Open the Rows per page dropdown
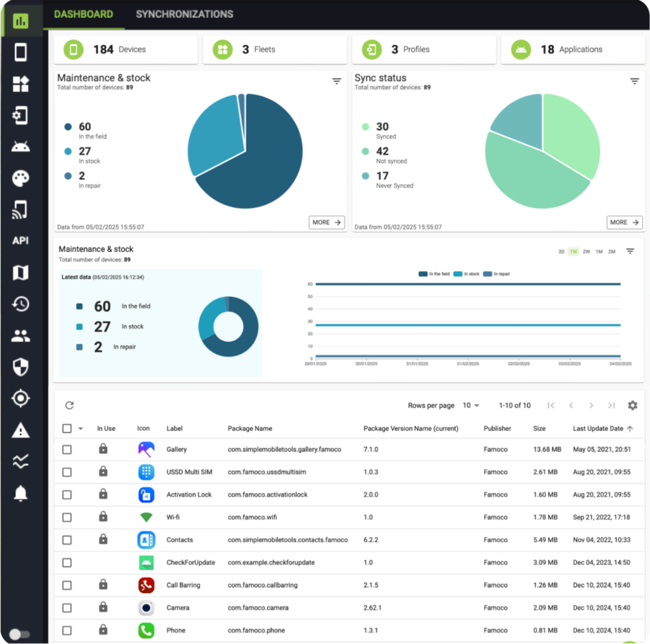This screenshot has width=650, height=644. [470, 405]
